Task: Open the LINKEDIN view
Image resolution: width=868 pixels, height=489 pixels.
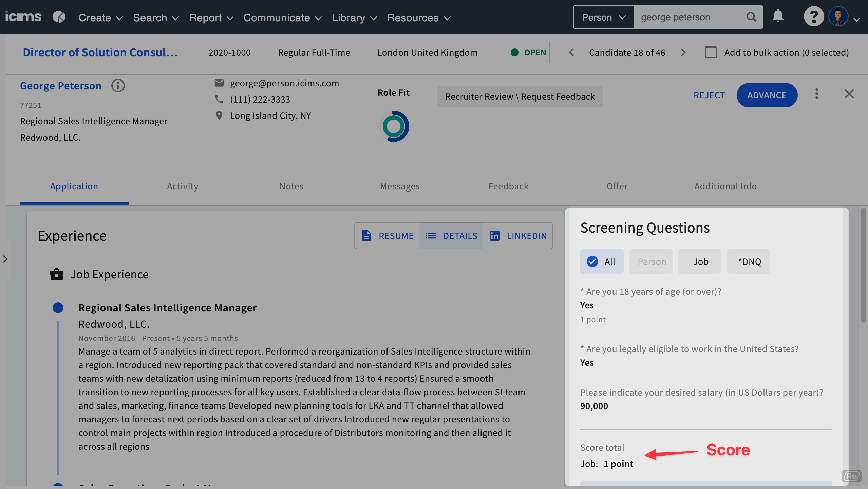Action: coord(518,236)
